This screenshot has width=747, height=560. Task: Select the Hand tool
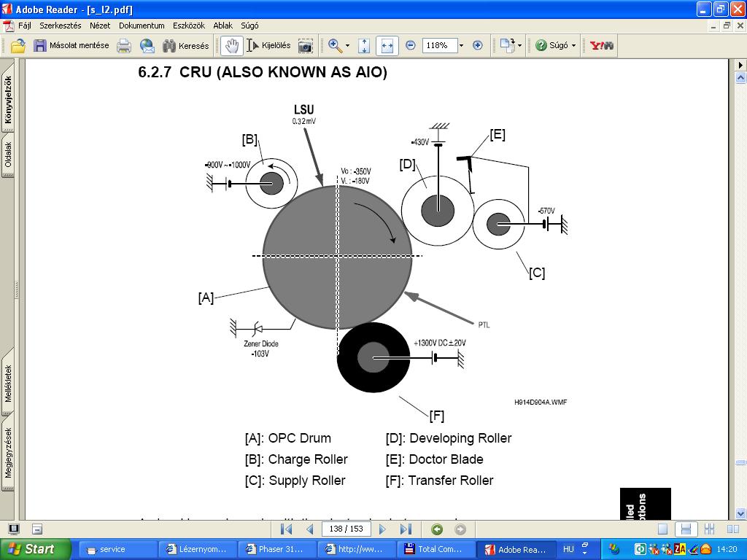231,46
